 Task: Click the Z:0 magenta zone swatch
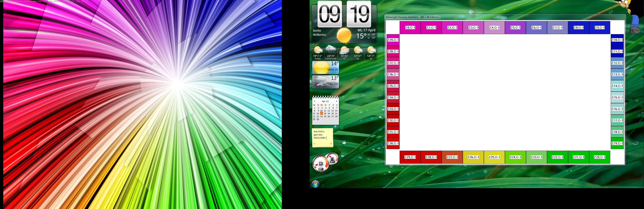coord(410,28)
